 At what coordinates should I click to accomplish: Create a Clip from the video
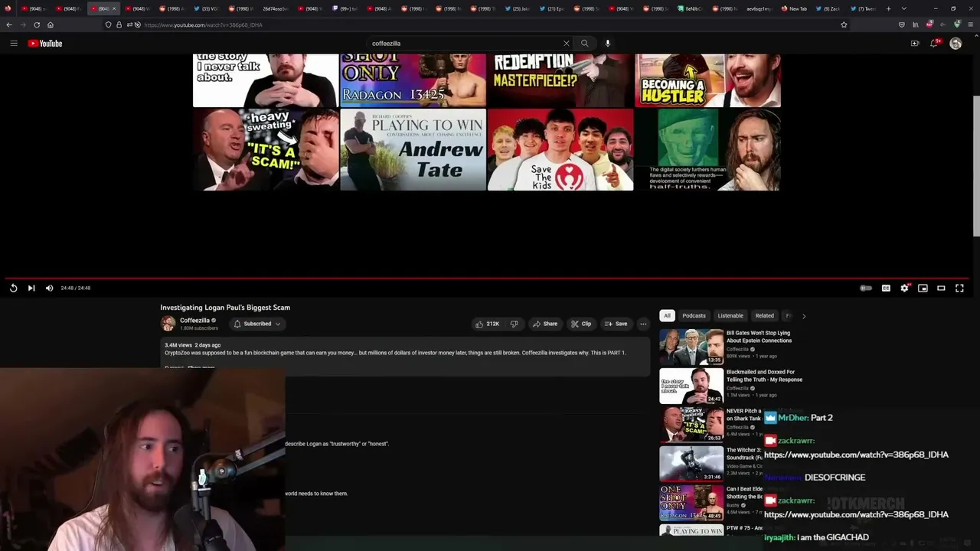pos(581,324)
